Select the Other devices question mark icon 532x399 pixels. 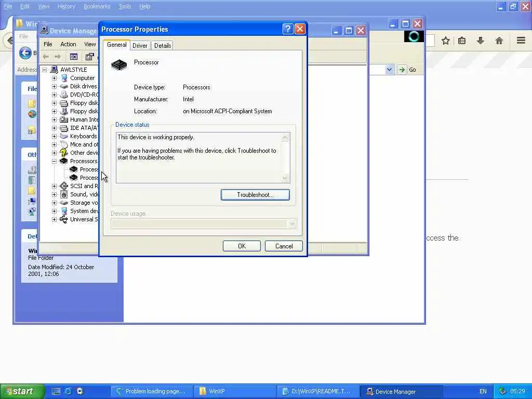point(64,153)
